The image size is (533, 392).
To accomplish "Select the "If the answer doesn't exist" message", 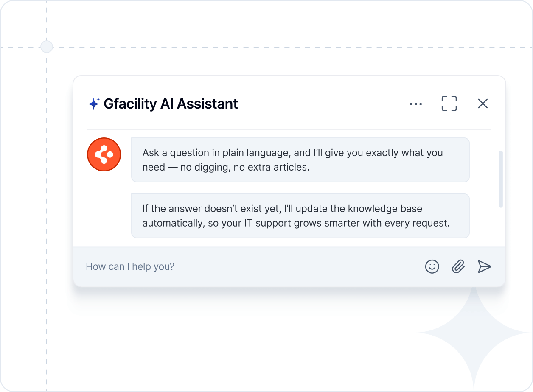I will click(x=300, y=216).
